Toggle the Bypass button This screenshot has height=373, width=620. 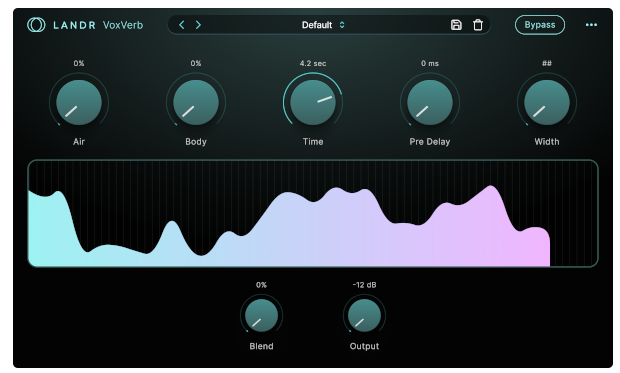tap(540, 25)
